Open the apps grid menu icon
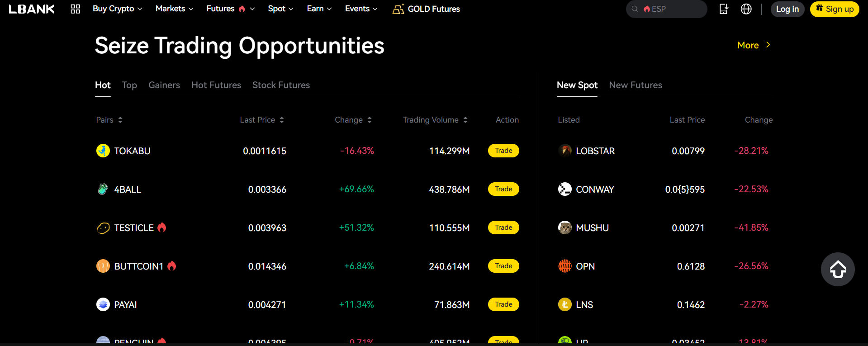 point(75,9)
